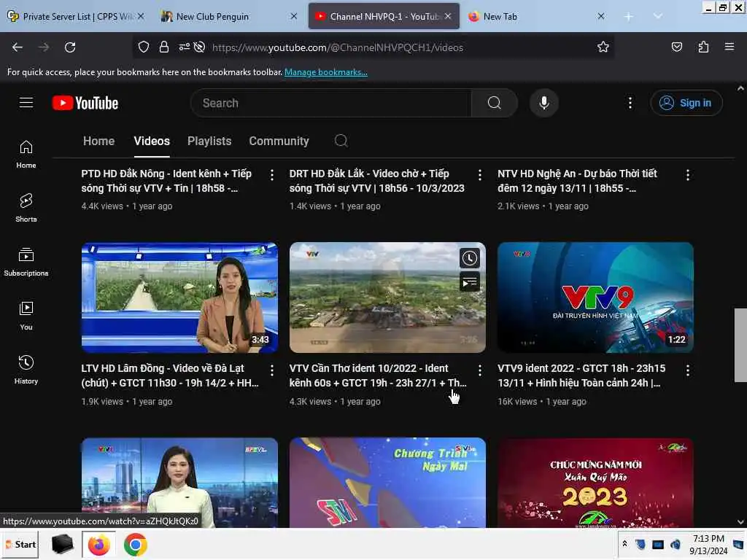
Task: Open History in the sidebar
Action: pos(26,370)
